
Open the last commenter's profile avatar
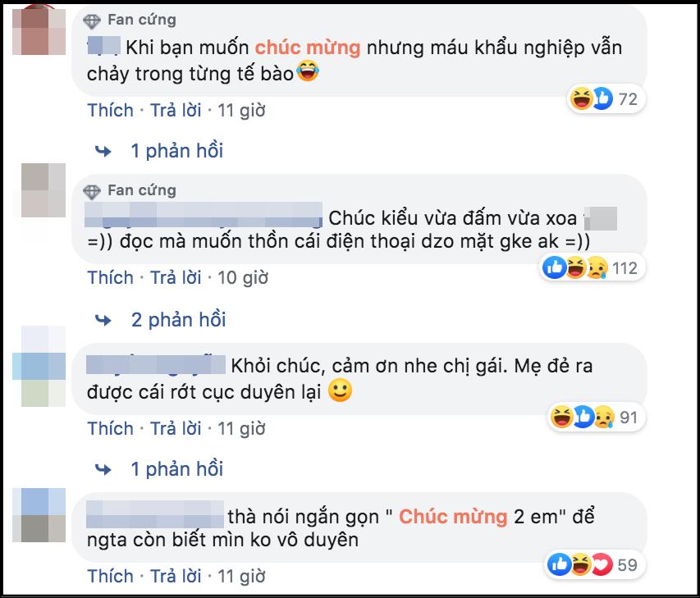click(x=43, y=514)
